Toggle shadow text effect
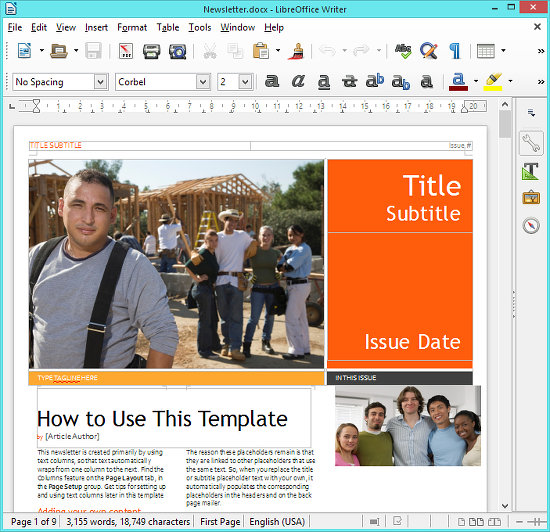550x532 pixels. pos(426,82)
